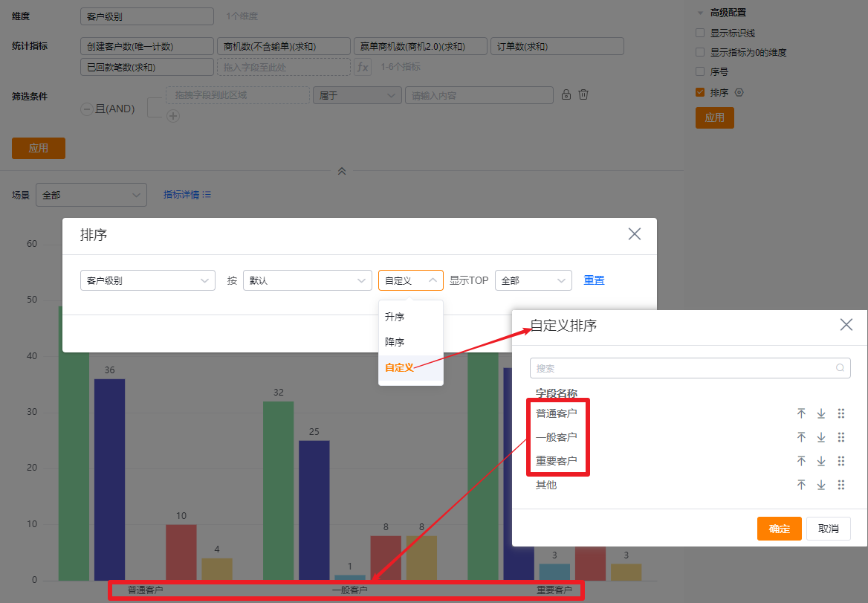Move 重要客户 row to top
The width and height of the screenshot is (868, 603).
tap(801, 461)
